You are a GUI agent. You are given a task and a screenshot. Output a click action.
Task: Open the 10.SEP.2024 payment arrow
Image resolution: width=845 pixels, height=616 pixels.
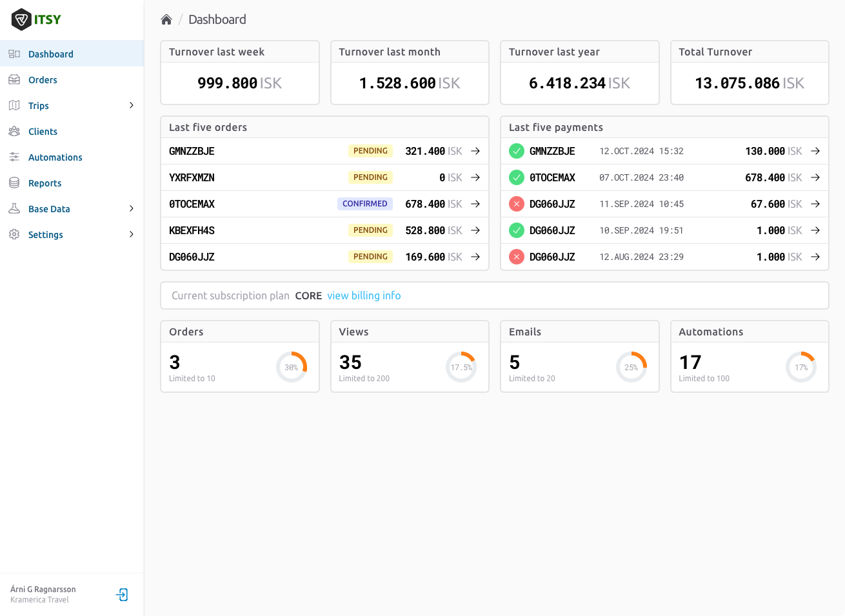pos(815,230)
